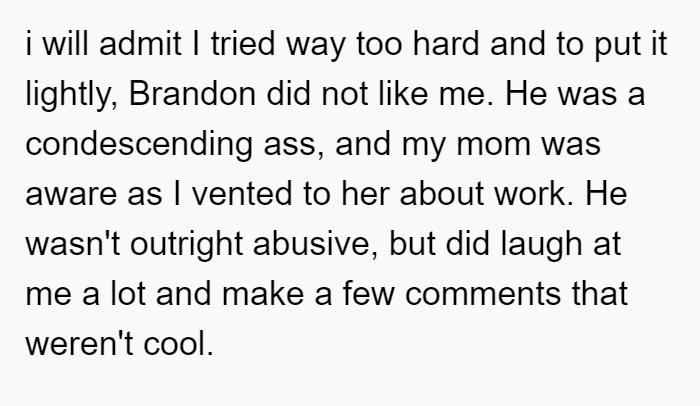Click the word "wasn't"
This screenshot has height=406, width=700.
73,244
